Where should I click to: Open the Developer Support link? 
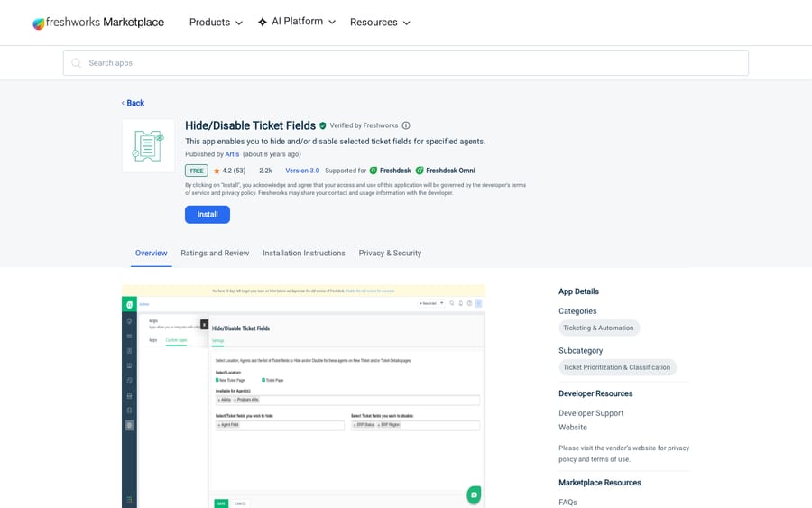coord(591,413)
